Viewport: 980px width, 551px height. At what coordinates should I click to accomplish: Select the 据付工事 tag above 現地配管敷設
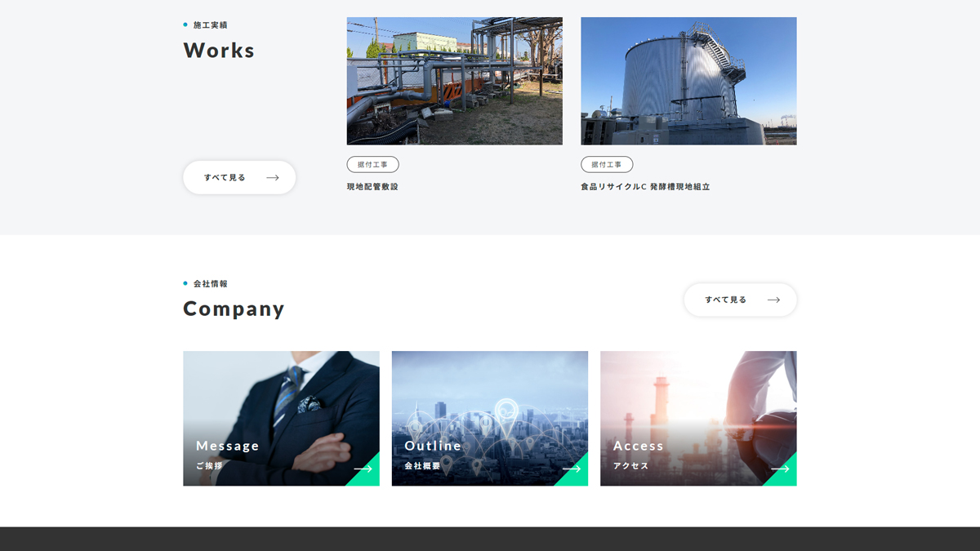(372, 165)
